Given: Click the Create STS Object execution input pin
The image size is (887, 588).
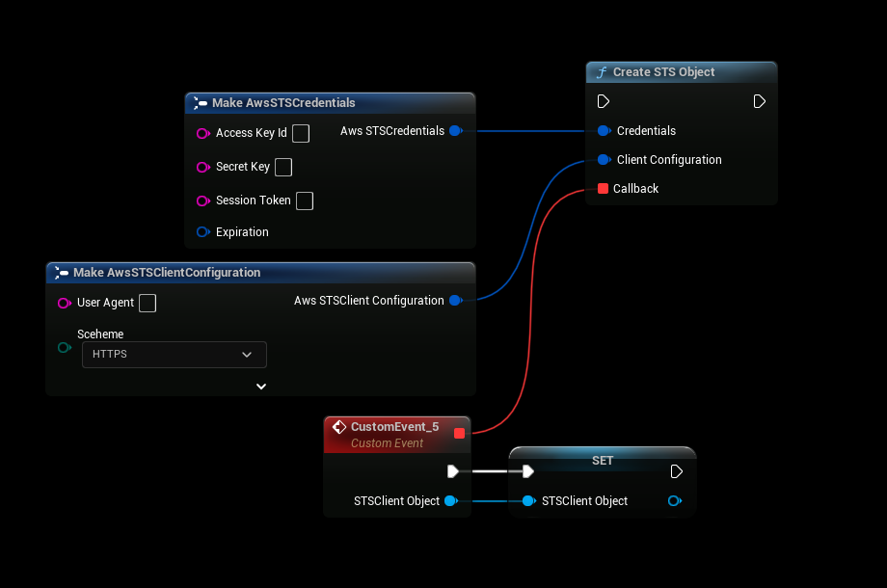Looking at the screenshot, I should [x=604, y=101].
